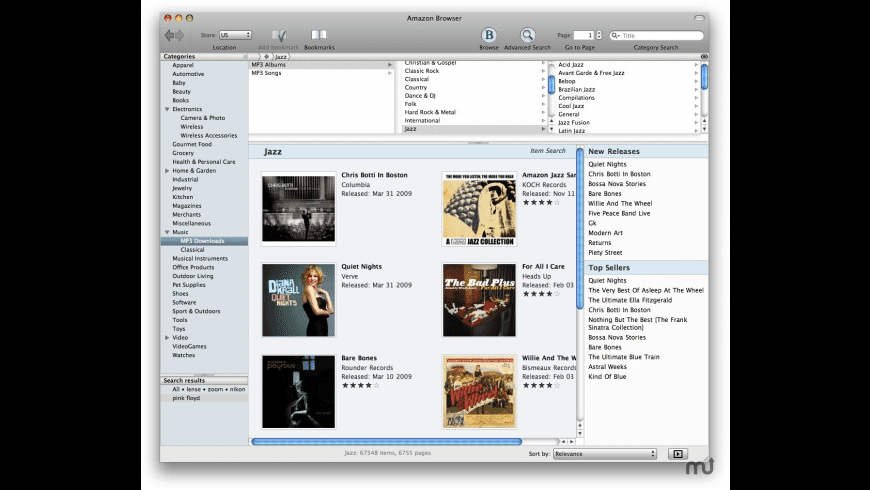The width and height of the screenshot is (870, 490).
Task: Click Five Peace Band Live in New Releases
Action: click(x=619, y=213)
